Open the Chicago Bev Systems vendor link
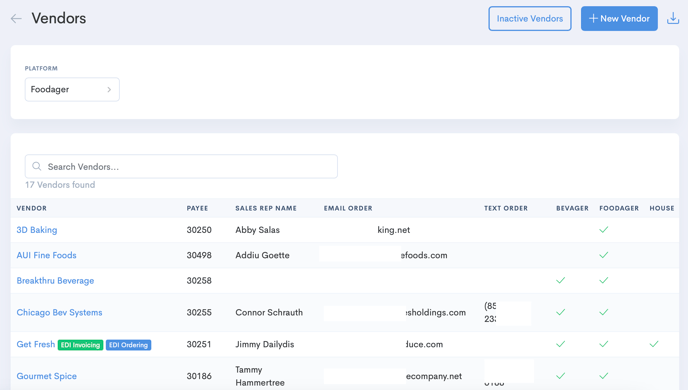Image resolution: width=688 pixels, height=390 pixels. [x=59, y=312]
